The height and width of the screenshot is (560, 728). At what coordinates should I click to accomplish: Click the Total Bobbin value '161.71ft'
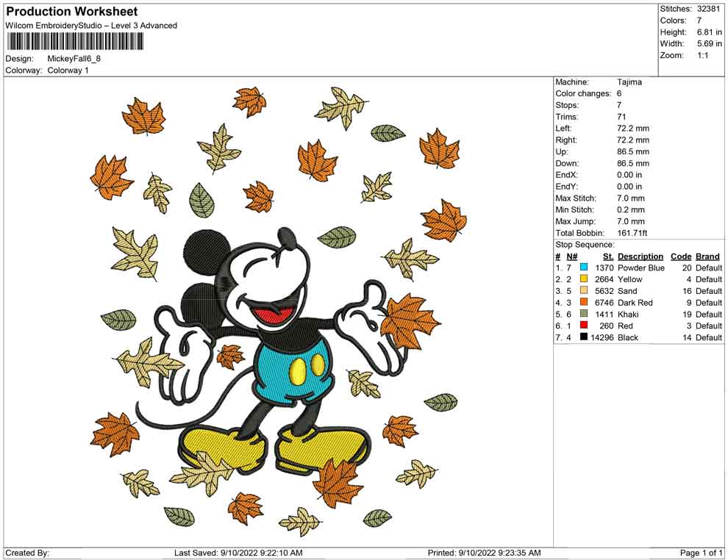632,233
